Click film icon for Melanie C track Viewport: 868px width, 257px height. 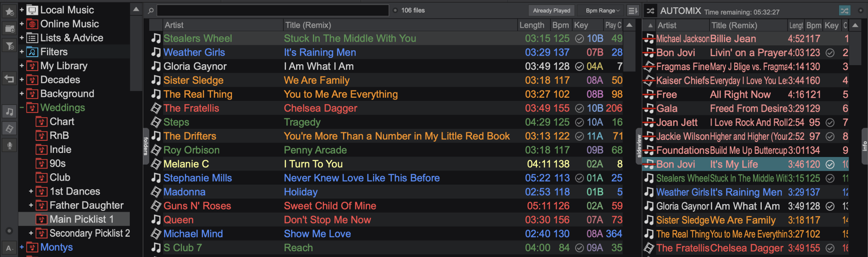tap(156, 164)
